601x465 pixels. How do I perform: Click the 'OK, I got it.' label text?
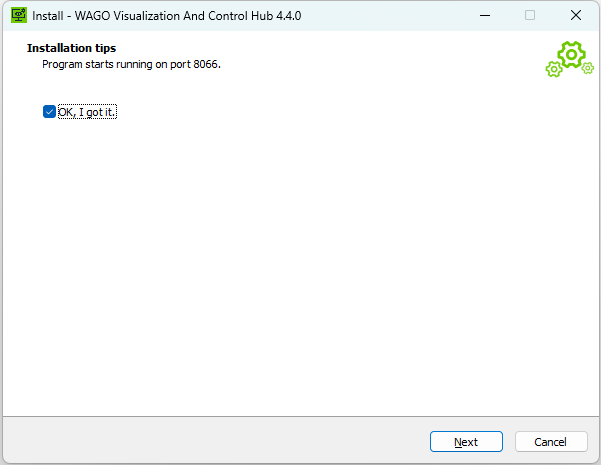[87, 112]
